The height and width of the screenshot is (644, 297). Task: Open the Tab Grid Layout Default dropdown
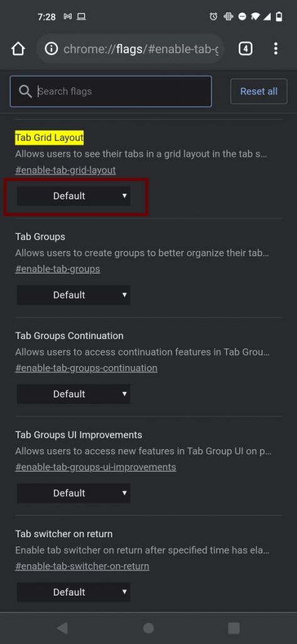[73, 196]
